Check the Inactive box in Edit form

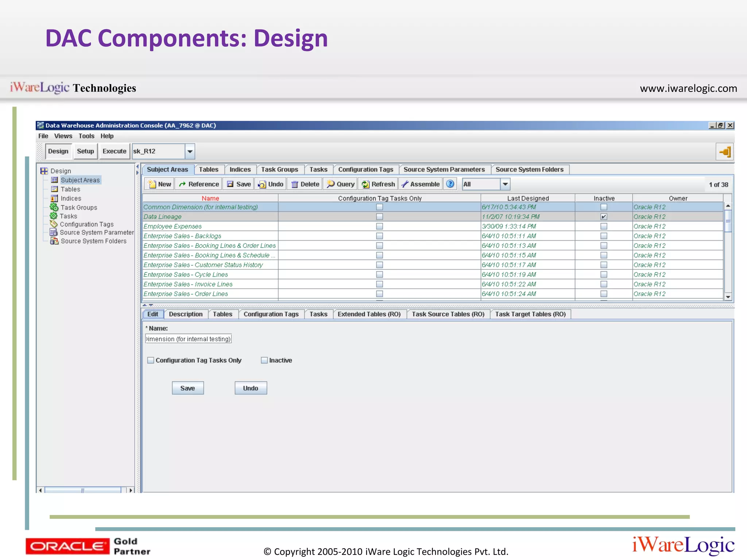point(264,360)
